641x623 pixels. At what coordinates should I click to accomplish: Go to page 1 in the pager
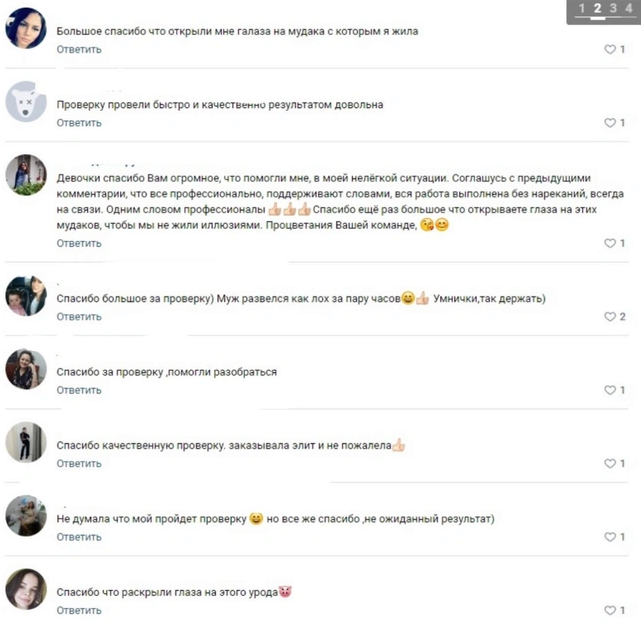582,8
